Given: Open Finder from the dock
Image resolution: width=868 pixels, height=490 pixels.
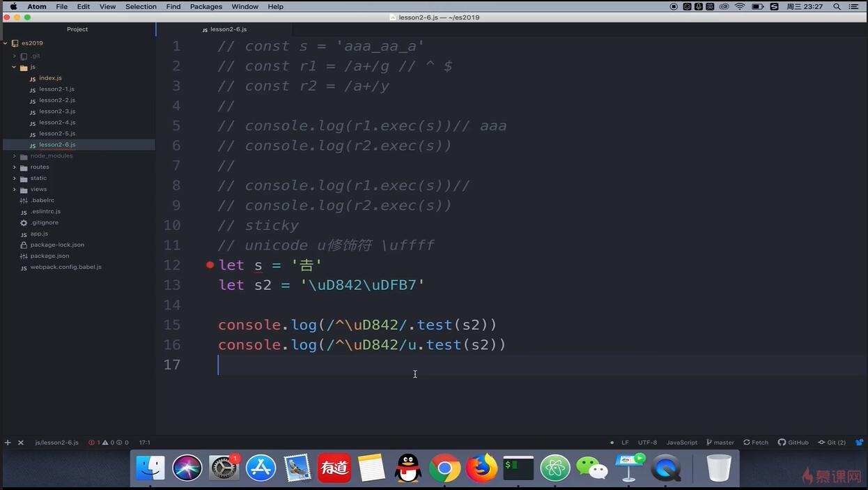Looking at the screenshot, I should tap(150, 468).
